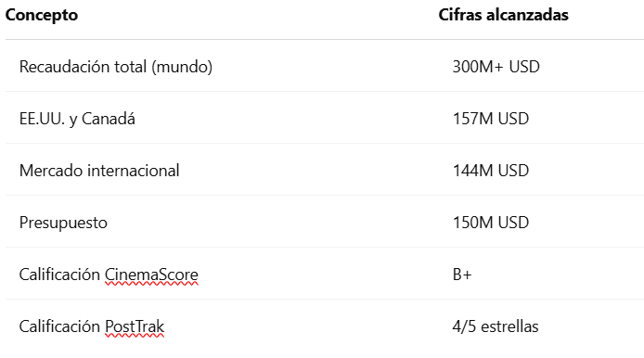Click the word Canadá in second row
This screenshot has width=644, height=358.
click(109, 119)
